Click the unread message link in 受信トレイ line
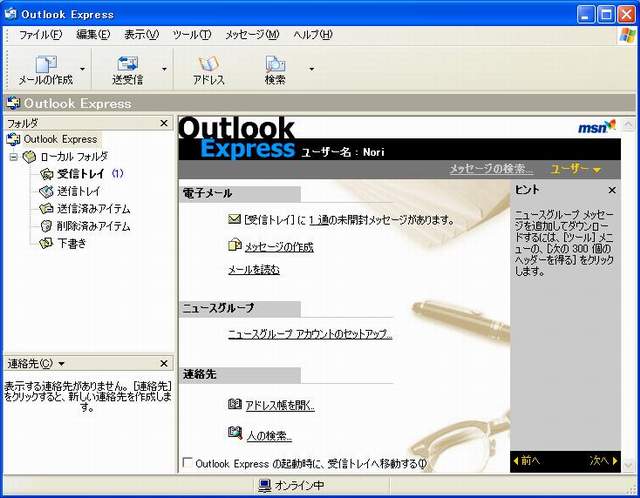 point(318,220)
